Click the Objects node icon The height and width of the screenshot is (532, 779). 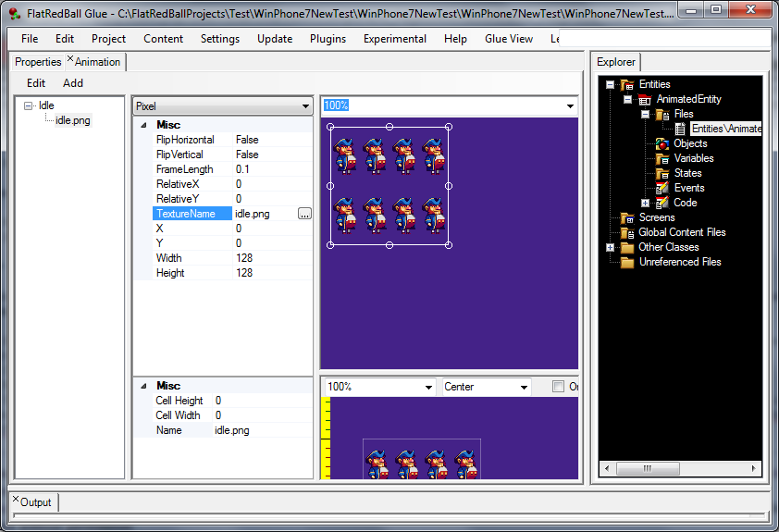click(662, 143)
